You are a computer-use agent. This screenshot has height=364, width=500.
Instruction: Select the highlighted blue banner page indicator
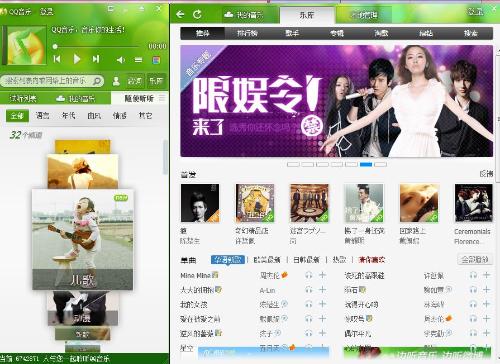coord(366,164)
